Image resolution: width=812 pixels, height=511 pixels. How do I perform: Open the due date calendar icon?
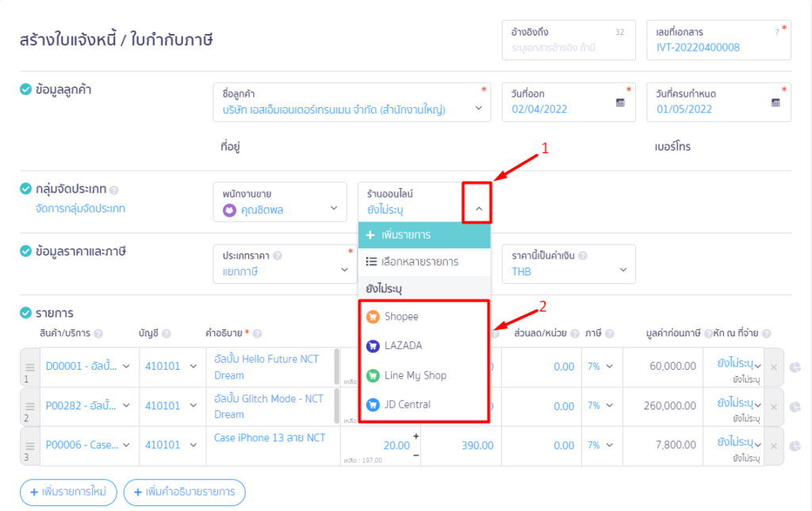[776, 103]
